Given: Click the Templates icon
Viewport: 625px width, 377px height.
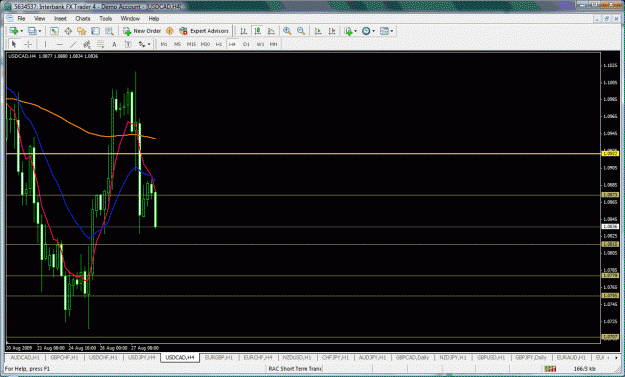Looking at the screenshot, I should [384, 31].
